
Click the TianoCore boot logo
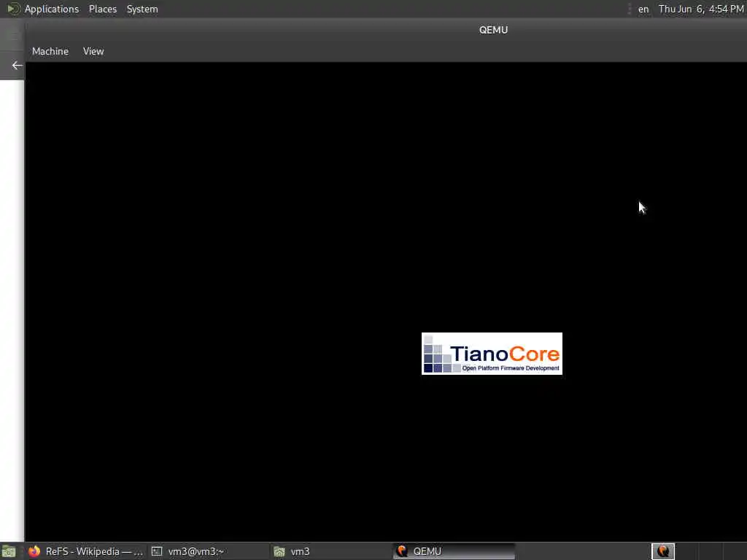[x=492, y=354]
